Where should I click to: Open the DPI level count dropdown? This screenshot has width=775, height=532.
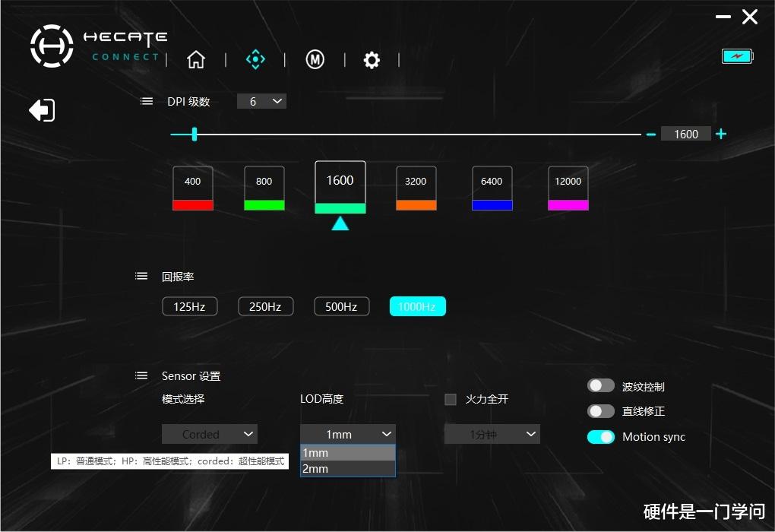click(261, 101)
